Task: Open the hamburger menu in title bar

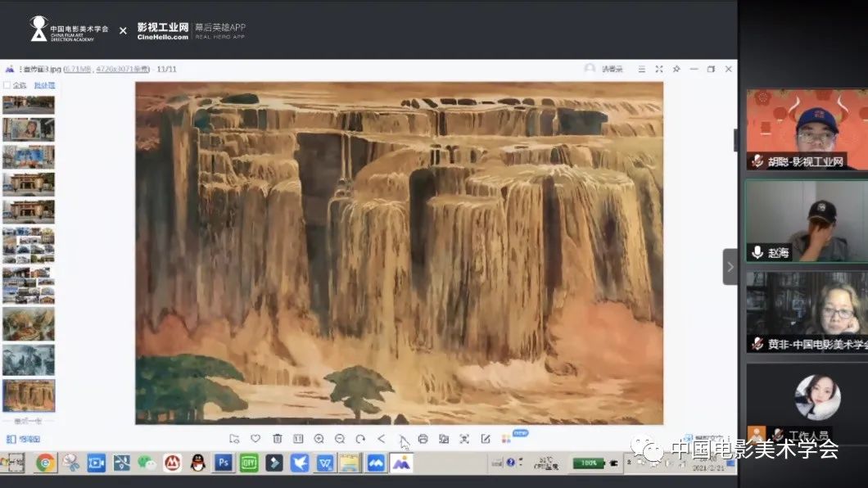Action: 642,70
